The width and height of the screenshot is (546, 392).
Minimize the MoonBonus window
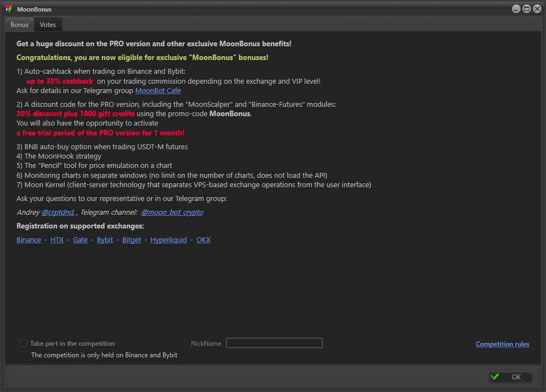tap(516, 9)
